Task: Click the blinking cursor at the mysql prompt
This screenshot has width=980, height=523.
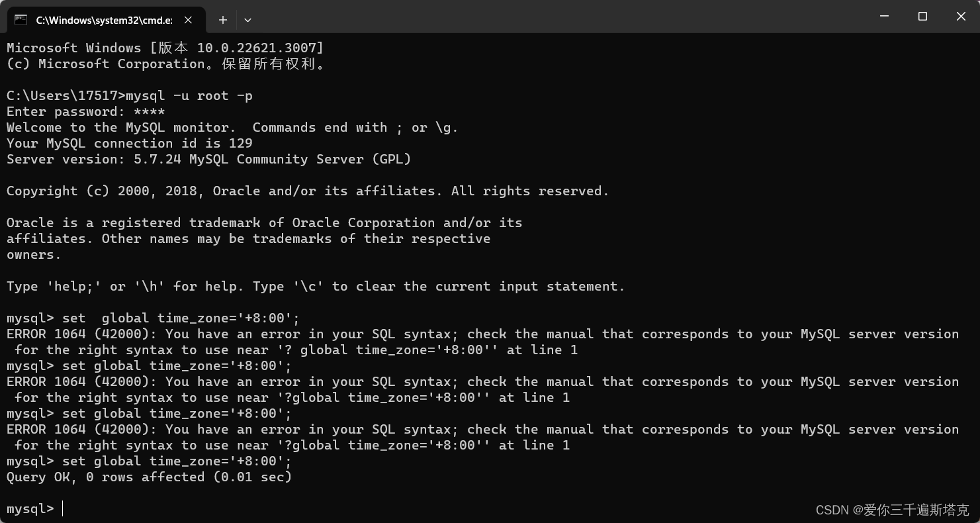Action: 63,508
